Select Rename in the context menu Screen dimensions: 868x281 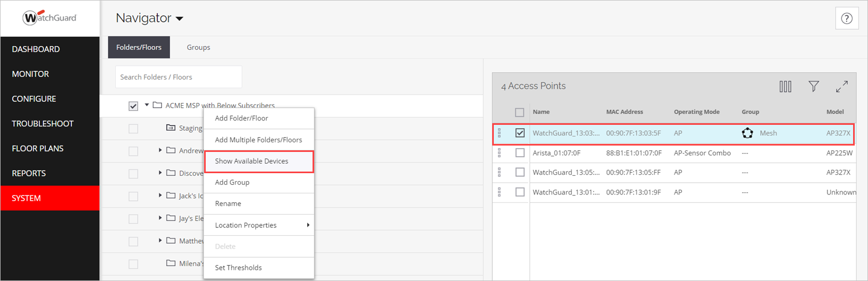point(259,204)
